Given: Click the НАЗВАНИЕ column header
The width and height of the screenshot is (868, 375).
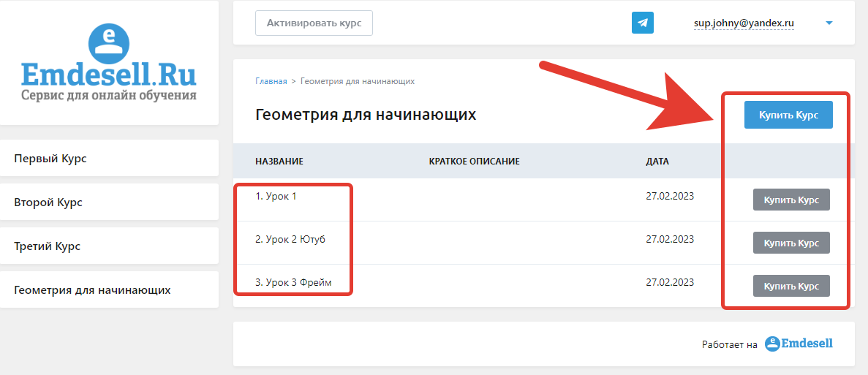Looking at the screenshot, I should click(279, 162).
